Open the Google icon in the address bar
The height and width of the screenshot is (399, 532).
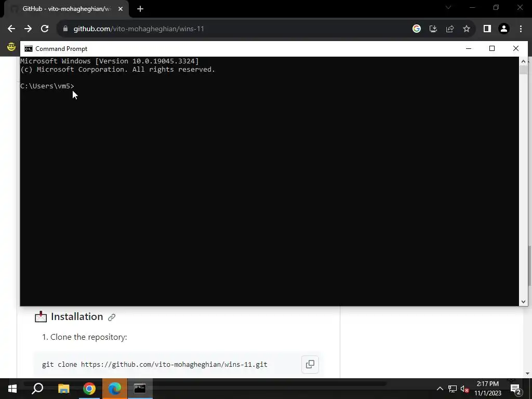point(417,29)
